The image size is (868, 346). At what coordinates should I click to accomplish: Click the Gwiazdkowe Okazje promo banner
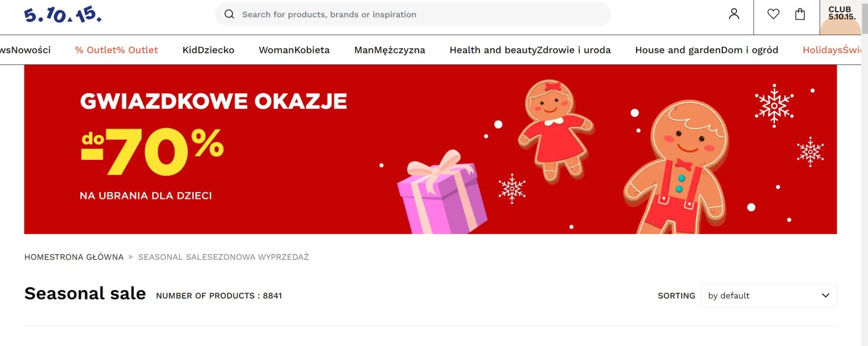point(429,149)
